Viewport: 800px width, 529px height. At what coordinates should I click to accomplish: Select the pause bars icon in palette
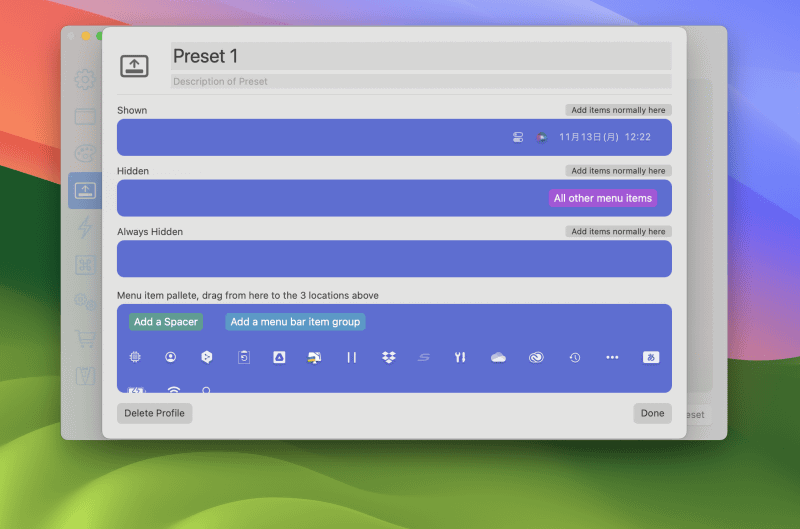click(352, 358)
